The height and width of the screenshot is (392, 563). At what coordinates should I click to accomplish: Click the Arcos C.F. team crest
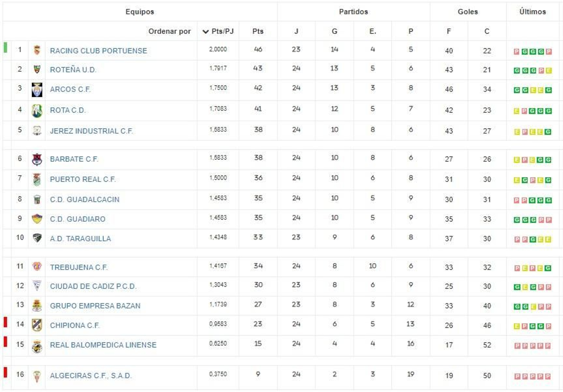point(37,89)
